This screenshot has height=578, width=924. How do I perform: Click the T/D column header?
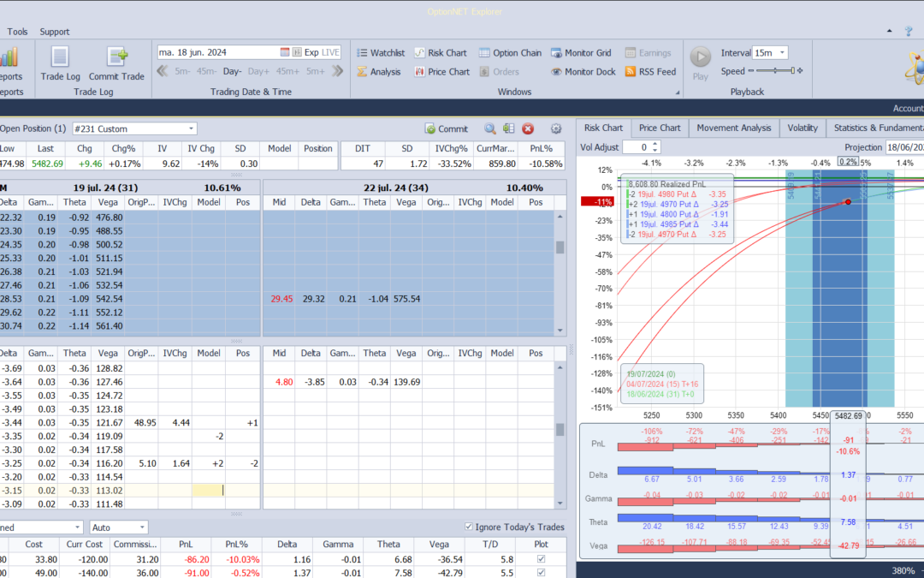490,545
